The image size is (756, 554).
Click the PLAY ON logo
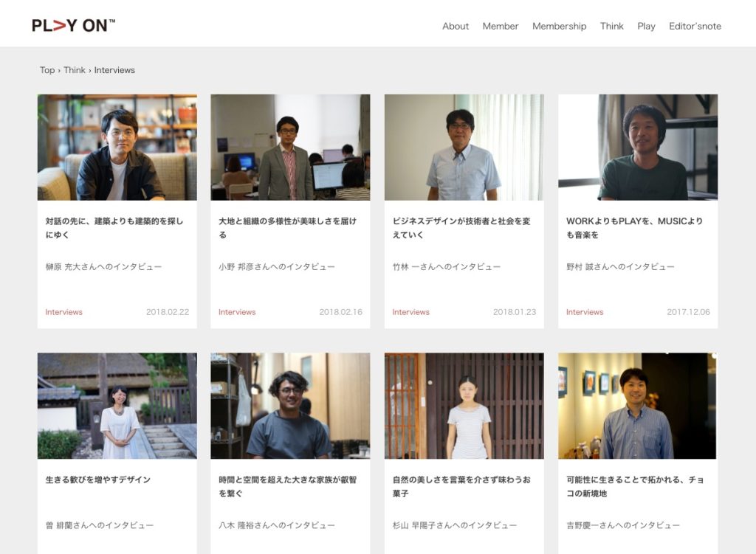[73, 26]
